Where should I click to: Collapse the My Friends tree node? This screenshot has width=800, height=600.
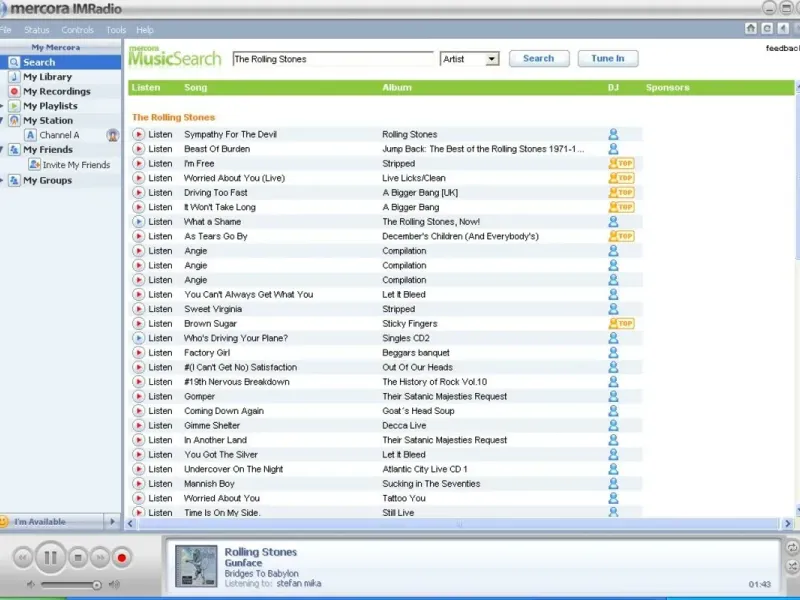2,149
